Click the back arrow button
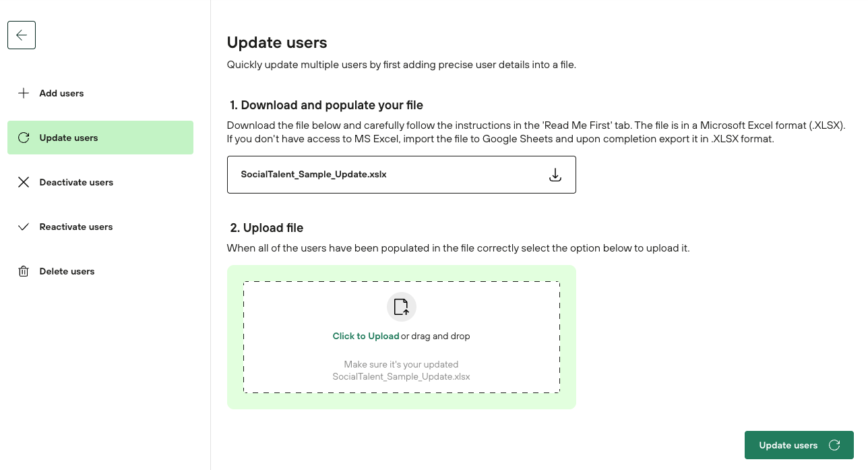This screenshot has height=470, width=868. (x=22, y=35)
